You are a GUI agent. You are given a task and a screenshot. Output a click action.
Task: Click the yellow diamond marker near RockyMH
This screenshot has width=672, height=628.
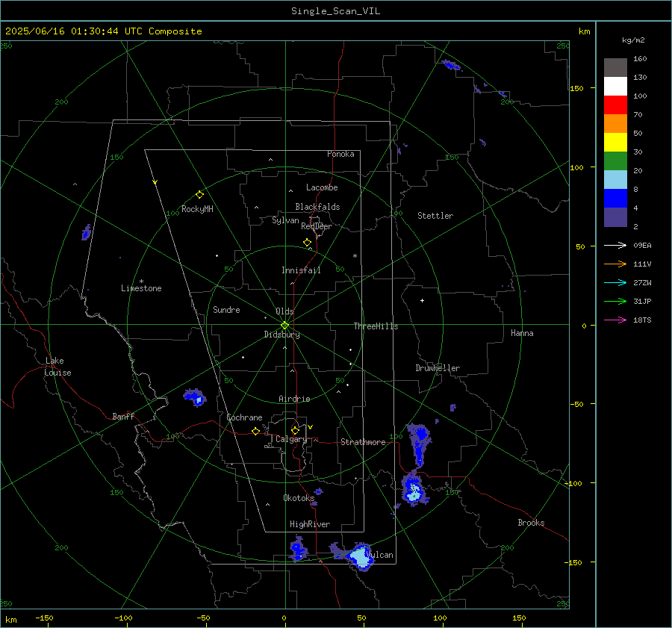[199, 195]
